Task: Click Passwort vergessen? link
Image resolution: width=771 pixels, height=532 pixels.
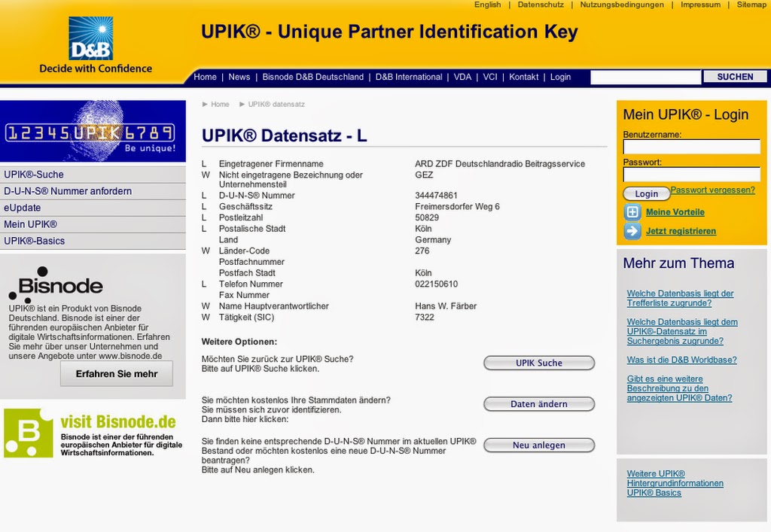Action: [x=712, y=190]
